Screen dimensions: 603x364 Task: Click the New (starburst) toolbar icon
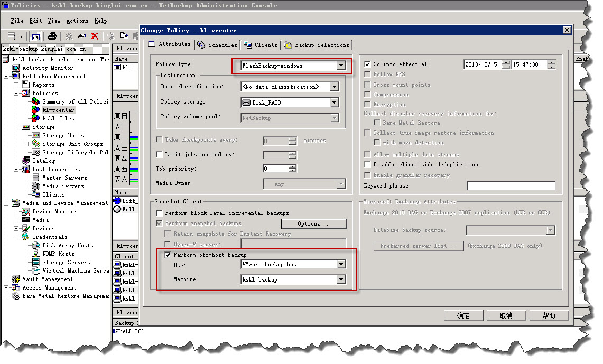[x=69, y=36]
